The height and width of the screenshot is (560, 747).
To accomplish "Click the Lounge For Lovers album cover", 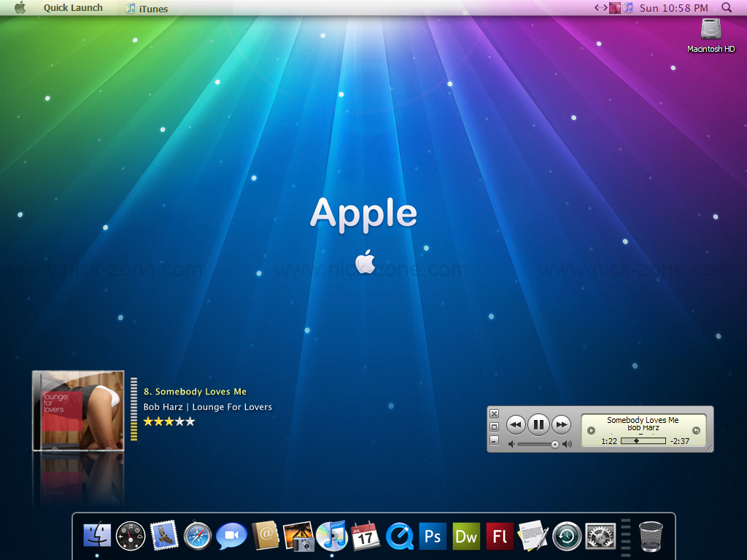I will (x=79, y=411).
